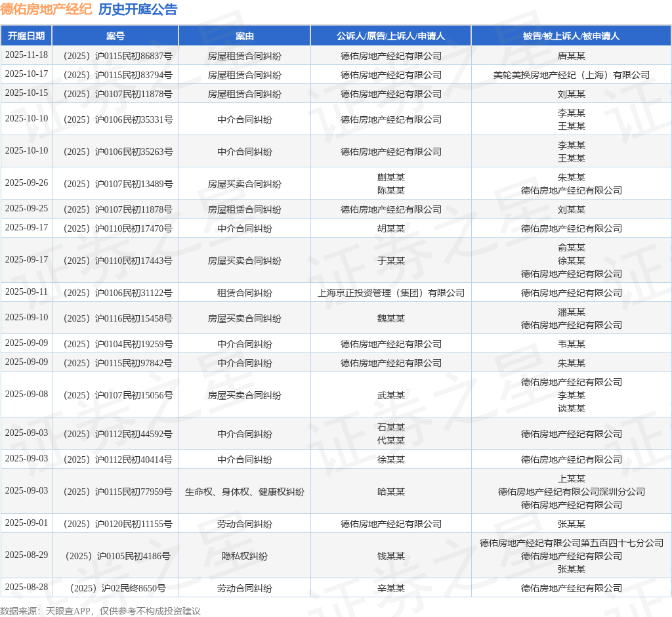672x617 pixels.
Task: Select cause 生命权、身体权、健康权纠纷
Action: pos(244,492)
